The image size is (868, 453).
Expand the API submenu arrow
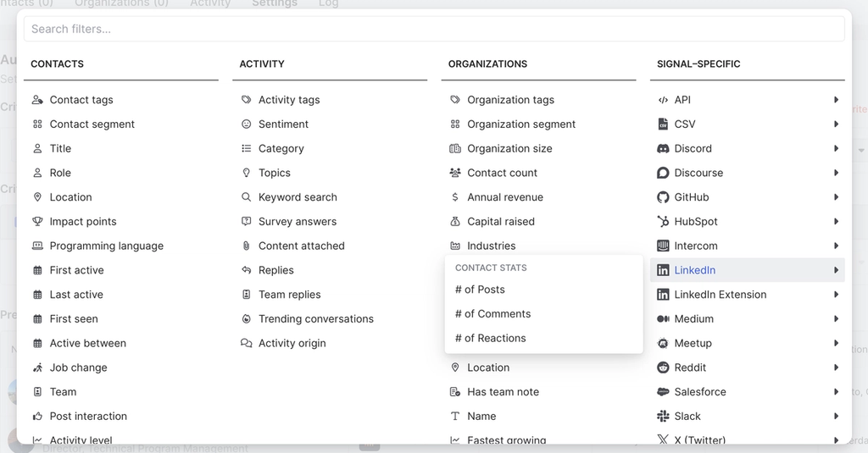click(836, 100)
